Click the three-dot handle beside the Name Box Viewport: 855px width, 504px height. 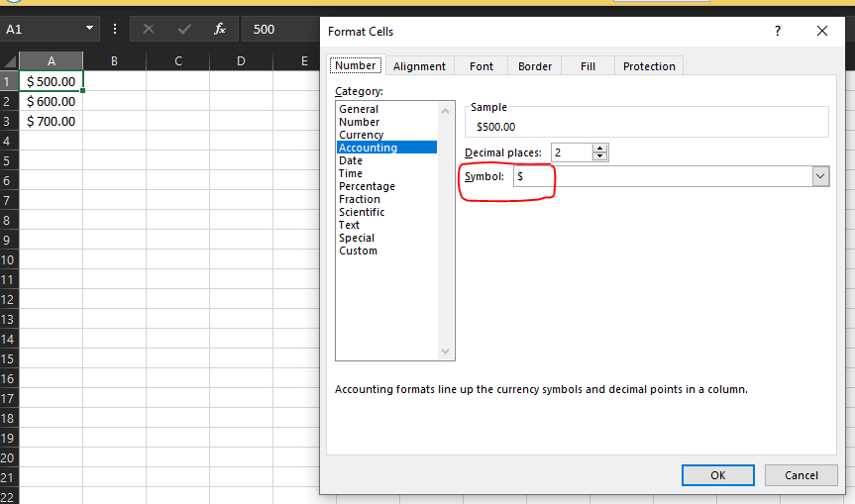point(115,29)
